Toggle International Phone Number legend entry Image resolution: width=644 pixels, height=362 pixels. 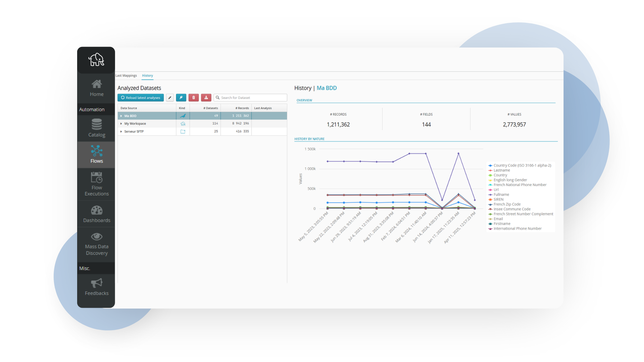click(515, 229)
